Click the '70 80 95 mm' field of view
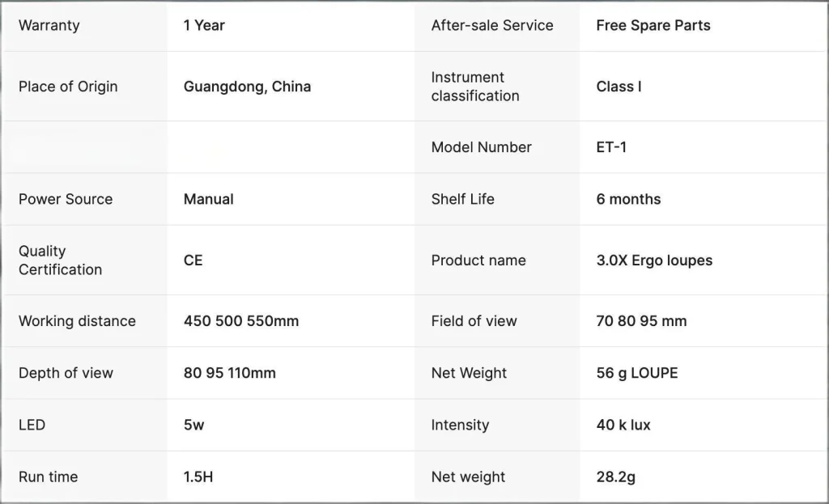The width and height of the screenshot is (829, 504). point(641,321)
